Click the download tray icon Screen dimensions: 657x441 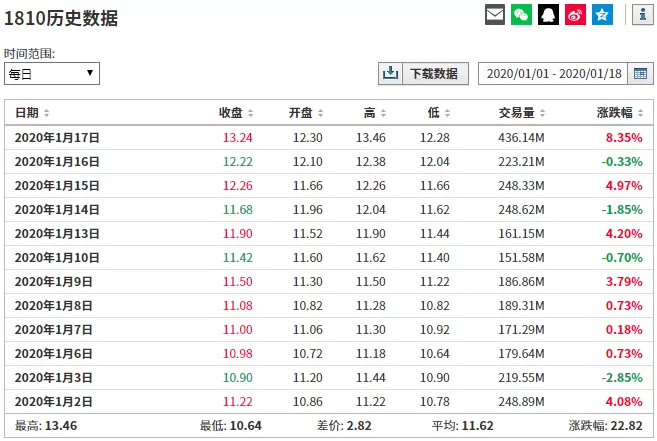(x=389, y=74)
